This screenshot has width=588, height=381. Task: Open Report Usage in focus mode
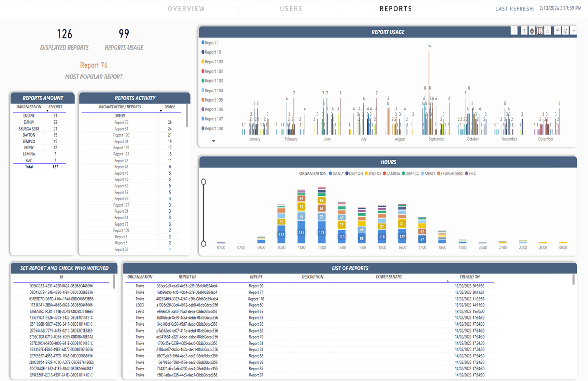click(565, 31)
